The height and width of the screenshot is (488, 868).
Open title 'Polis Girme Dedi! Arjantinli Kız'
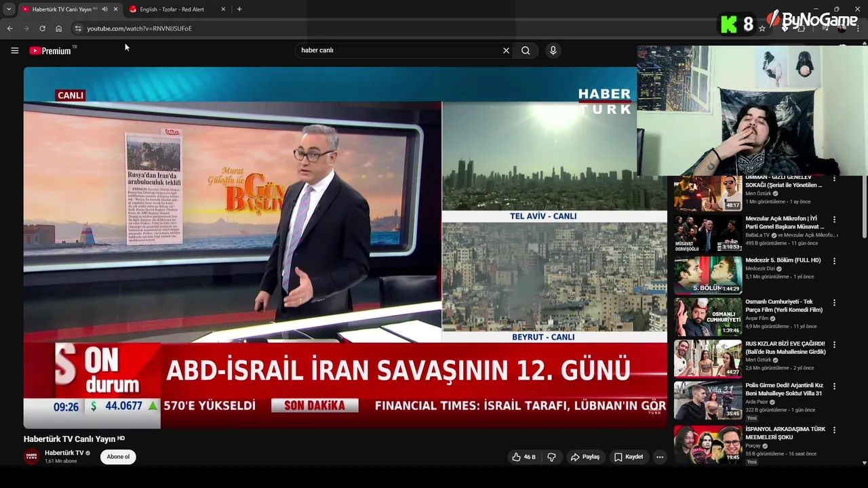[x=785, y=389]
